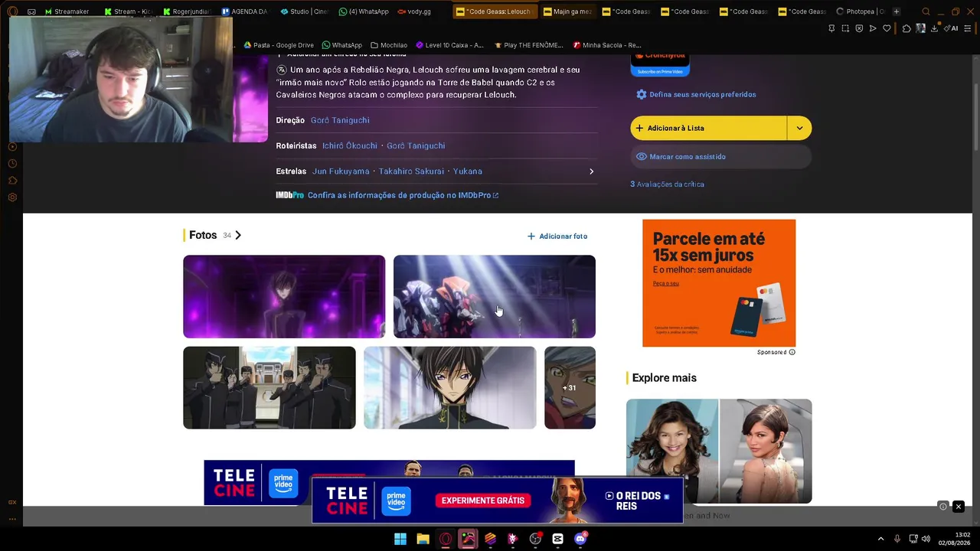
Task: Show hidden system tray icons
Action: click(880, 539)
